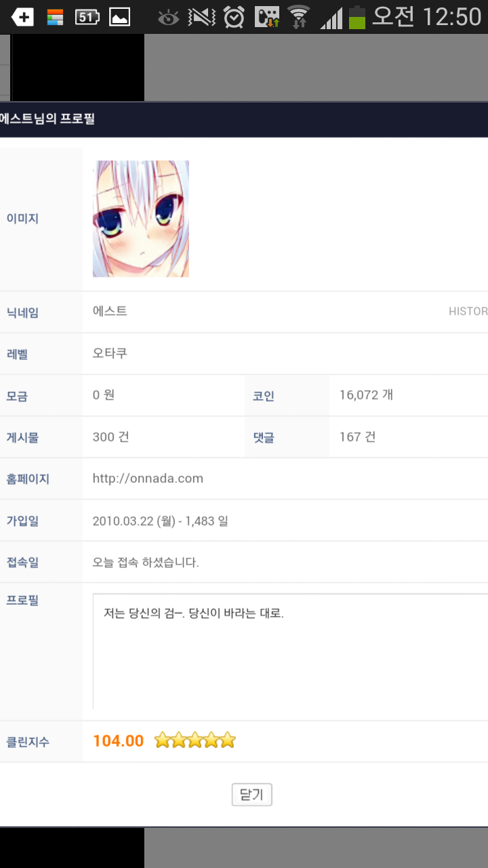Open the picture notification icon in status bar
This screenshot has width=488, height=868.
pos(119,17)
